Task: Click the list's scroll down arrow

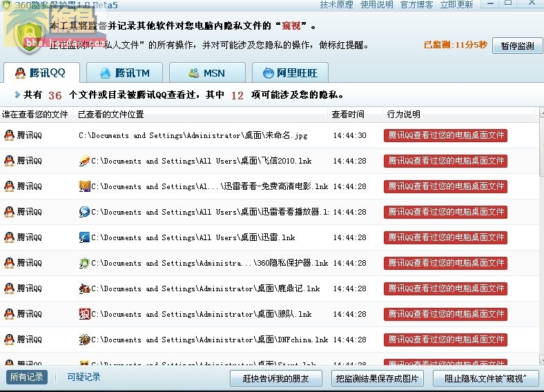Action: [x=541, y=360]
